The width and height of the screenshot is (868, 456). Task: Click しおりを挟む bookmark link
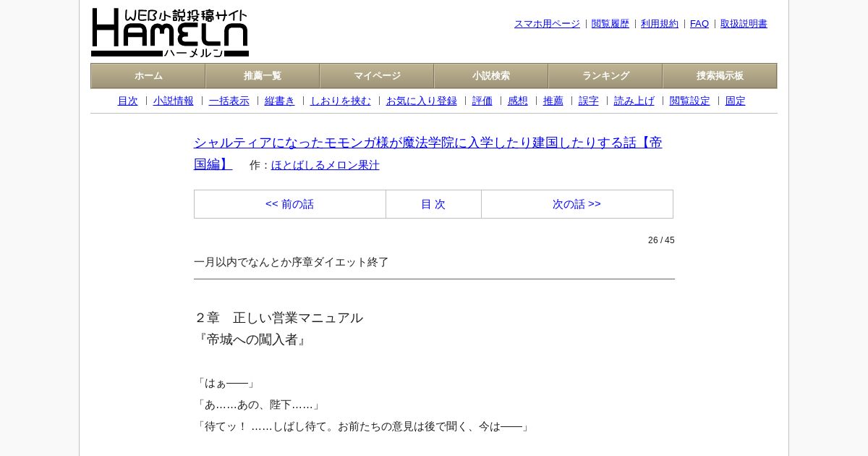pos(341,101)
